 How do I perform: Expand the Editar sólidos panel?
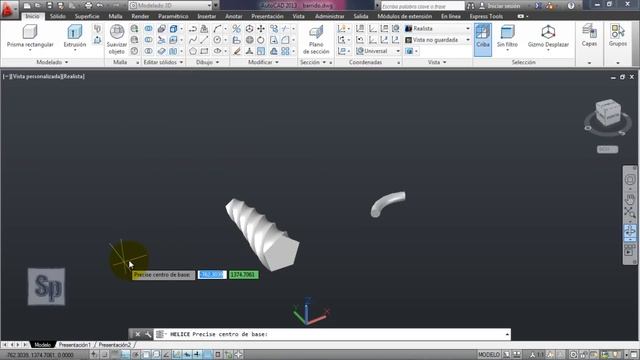[163, 62]
